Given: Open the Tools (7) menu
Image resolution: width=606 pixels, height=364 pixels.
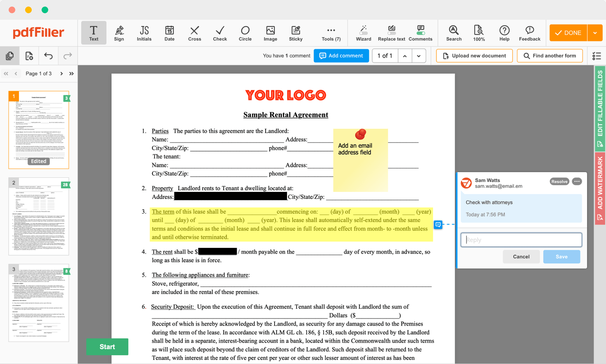Looking at the screenshot, I should [x=331, y=33].
